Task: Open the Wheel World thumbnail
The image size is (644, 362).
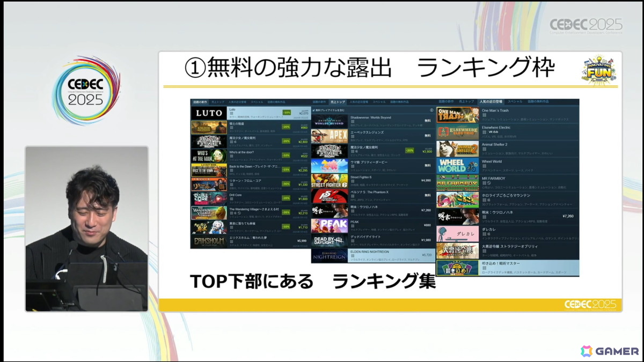Action: click(458, 166)
